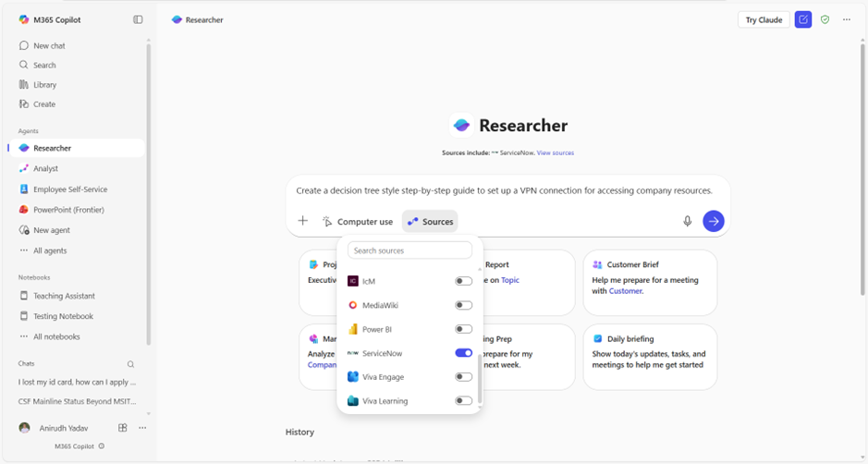
Task: Disable the ServiceNow source switch
Action: (x=463, y=353)
